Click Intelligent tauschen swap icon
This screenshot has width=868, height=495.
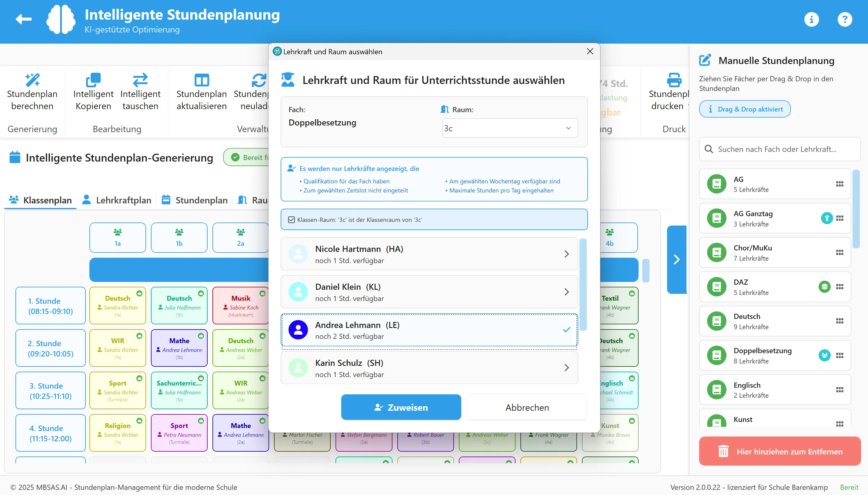click(x=140, y=80)
